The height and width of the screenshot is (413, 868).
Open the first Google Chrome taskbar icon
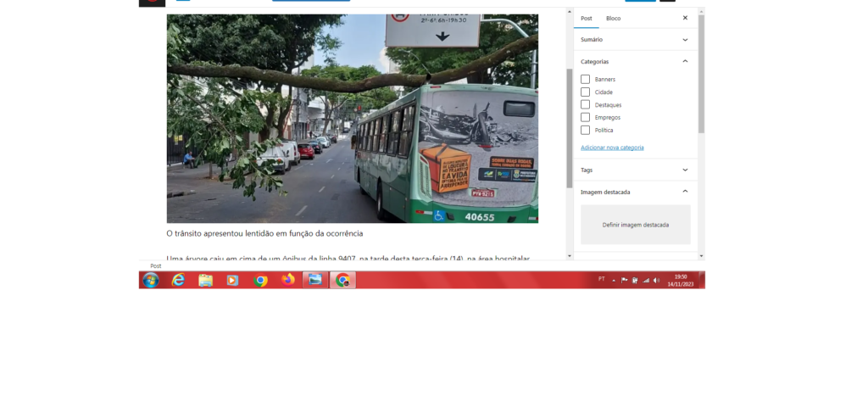[x=260, y=280]
